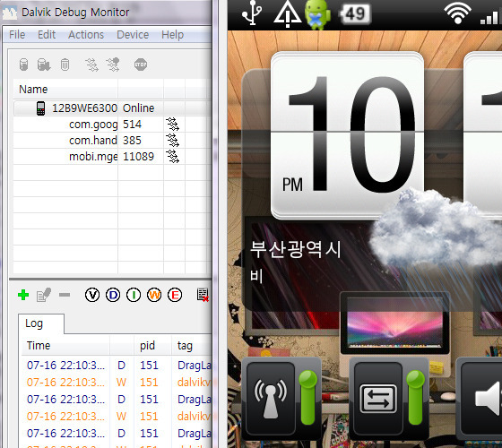Click the Update threads icon
Image resolution: width=502 pixels, height=448 pixels.
(91, 65)
